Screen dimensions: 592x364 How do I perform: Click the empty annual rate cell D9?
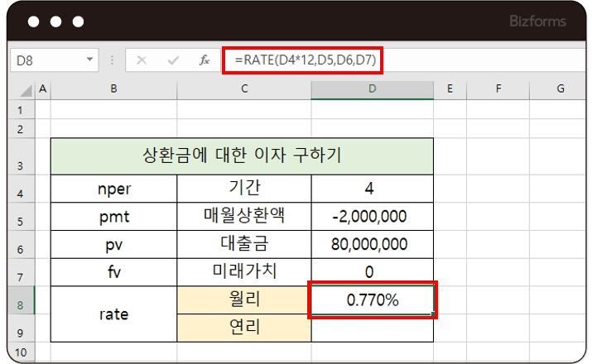click(x=373, y=328)
